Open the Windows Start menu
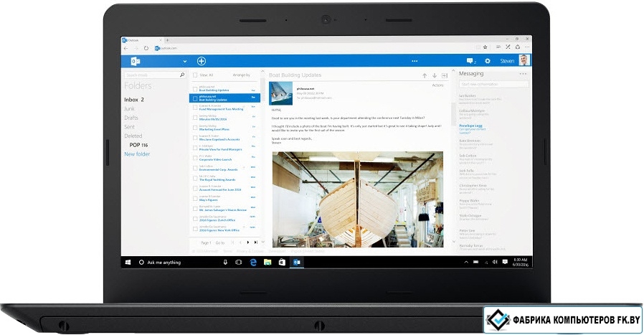The image size is (644, 335). (128, 263)
